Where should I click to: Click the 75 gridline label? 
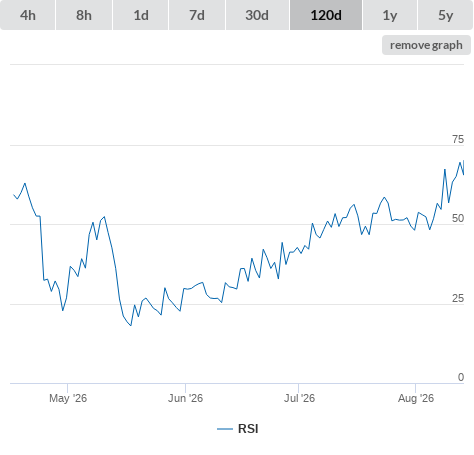coord(458,139)
